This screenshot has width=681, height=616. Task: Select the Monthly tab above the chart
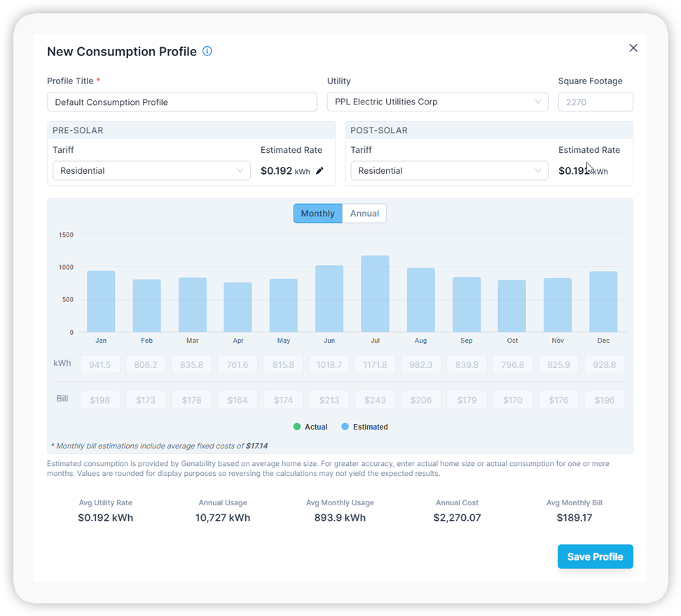click(x=317, y=213)
